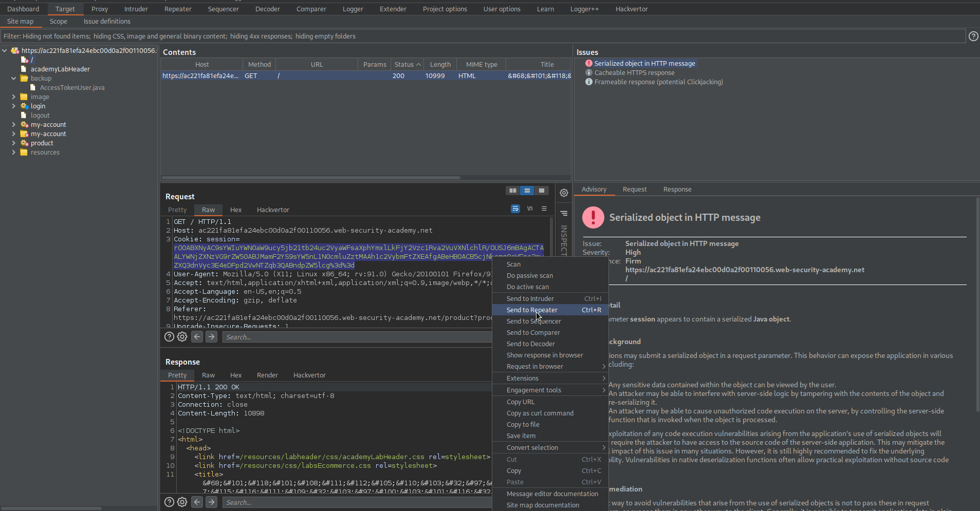The height and width of the screenshot is (511, 980).
Task: Toggle word wrap in the Request editor
Action: [x=515, y=209]
